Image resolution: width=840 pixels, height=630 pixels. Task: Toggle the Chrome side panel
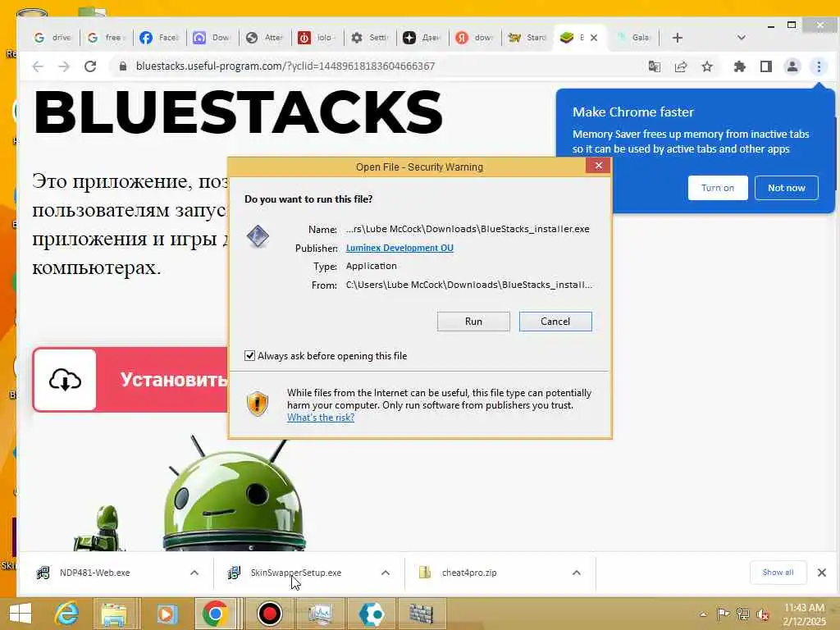(x=766, y=66)
